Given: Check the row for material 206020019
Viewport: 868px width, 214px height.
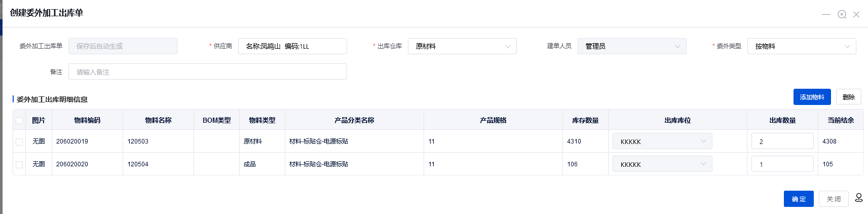Looking at the screenshot, I should (19, 142).
